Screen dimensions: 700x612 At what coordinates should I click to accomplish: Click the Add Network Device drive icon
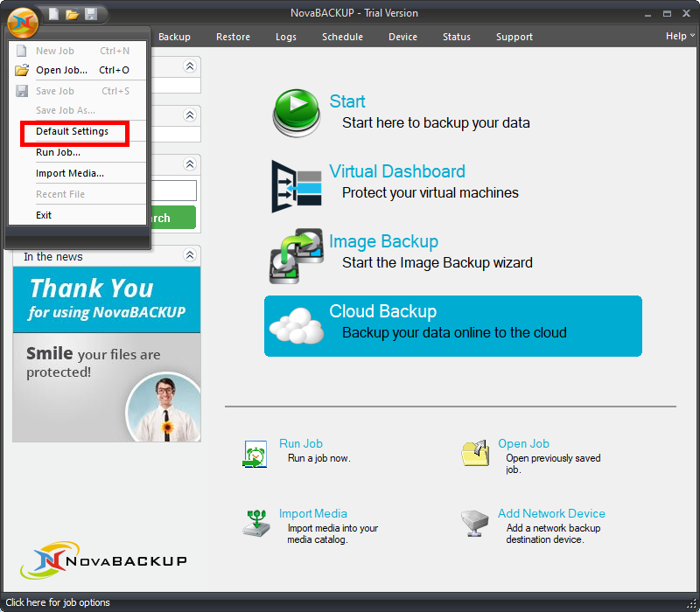click(474, 524)
